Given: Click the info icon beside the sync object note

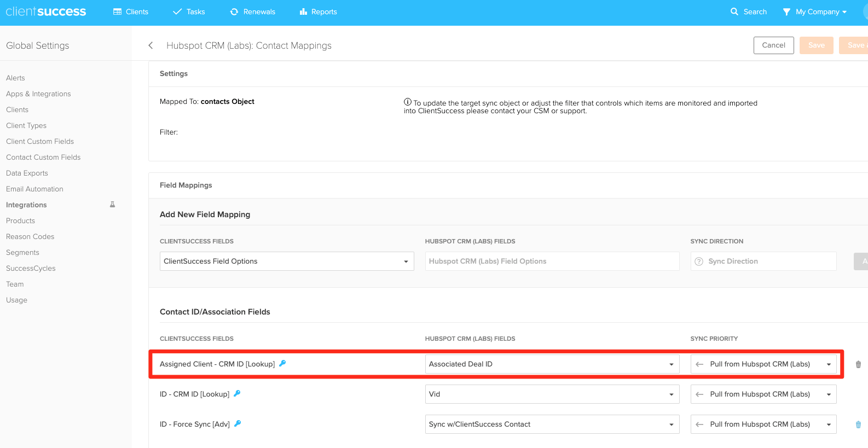Looking at the screenshot, I should tap(408, 102).
